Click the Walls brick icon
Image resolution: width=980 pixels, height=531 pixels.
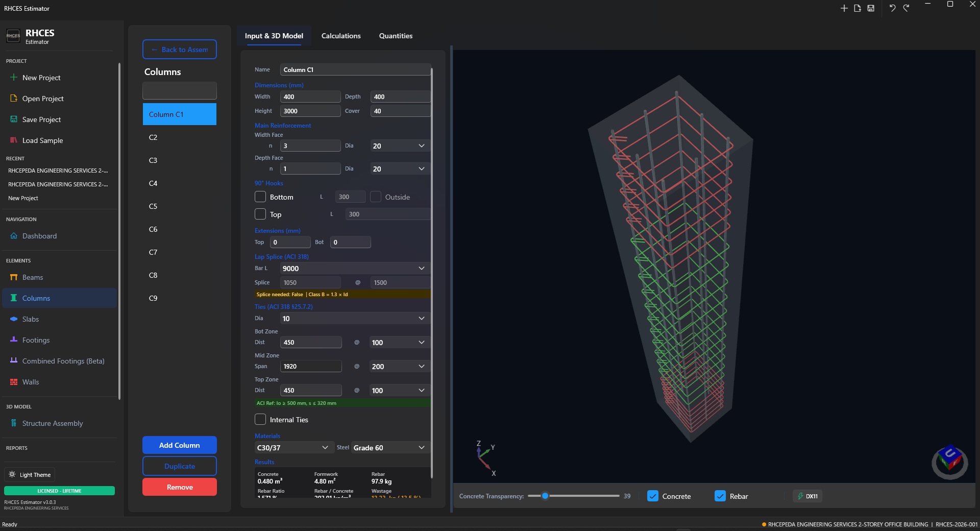[x=14, y=382]
